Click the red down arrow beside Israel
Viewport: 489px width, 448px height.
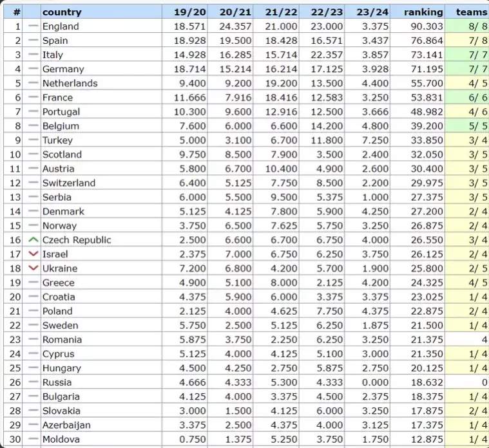click(x=34, y=254)
